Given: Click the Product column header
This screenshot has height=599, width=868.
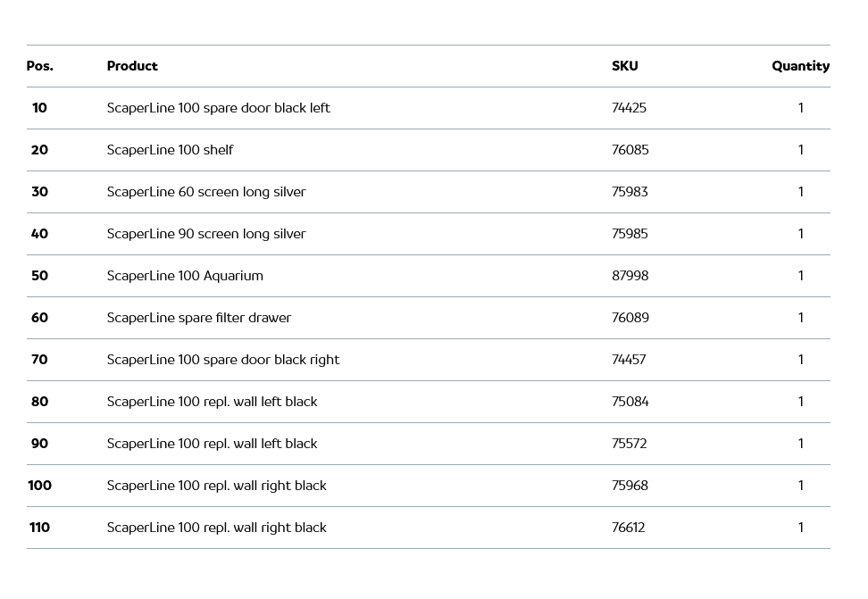Looking at the screenshot, I should pos(132,66).
